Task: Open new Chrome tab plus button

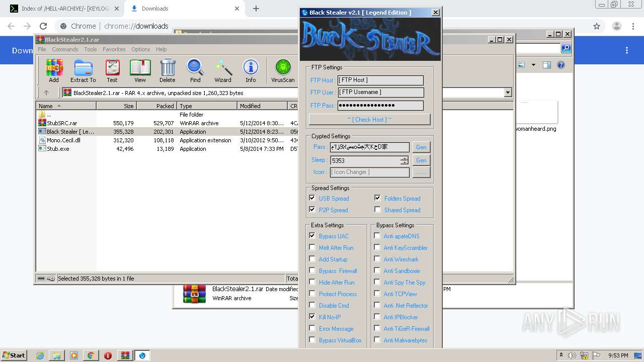Action: 256,9
